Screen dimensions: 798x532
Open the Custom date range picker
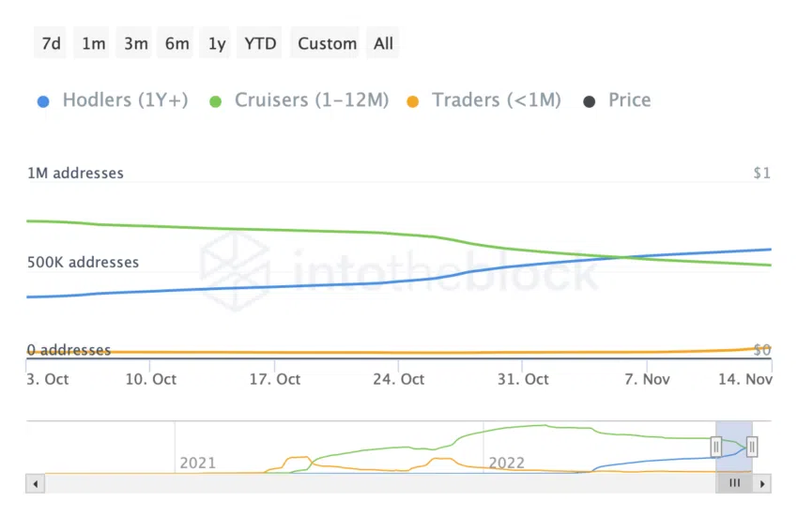pyautogui.click(x=328, y=43)
